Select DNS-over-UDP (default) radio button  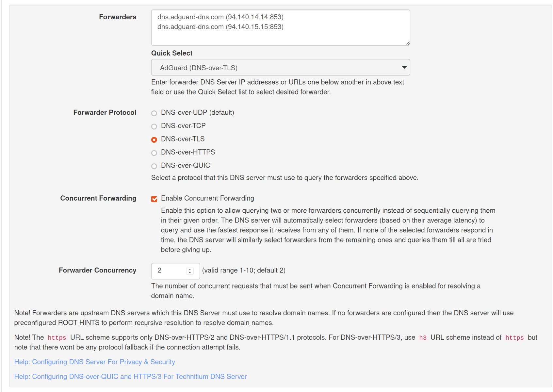154,113
